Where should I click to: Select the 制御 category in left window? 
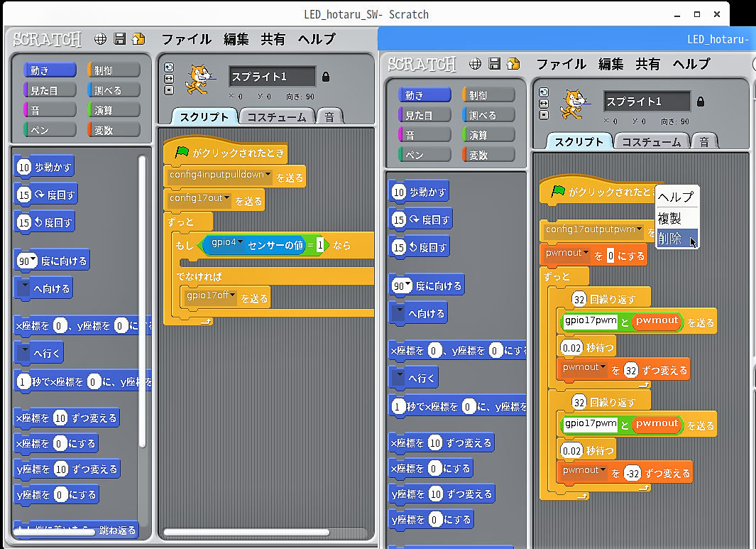(x=114, y=70)
